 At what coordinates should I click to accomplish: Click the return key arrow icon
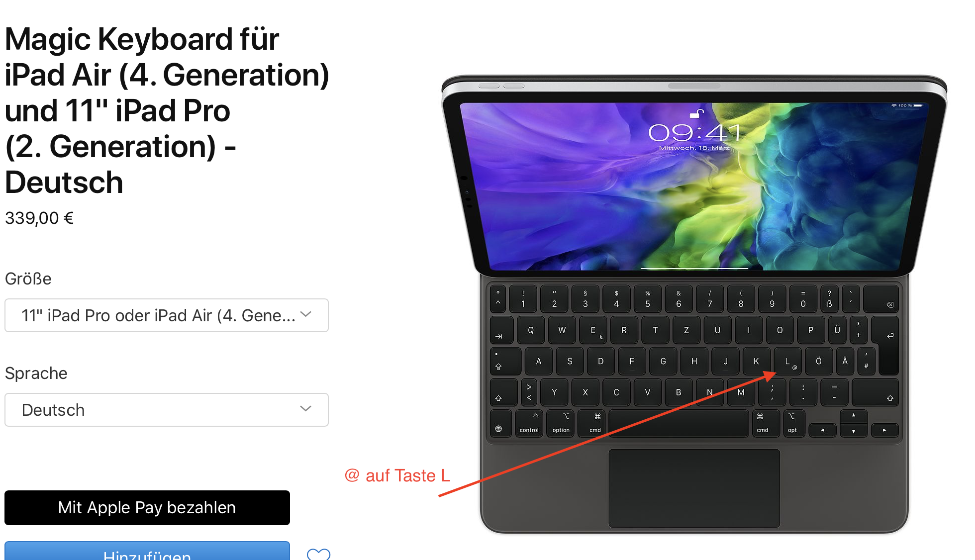[890, 336]
